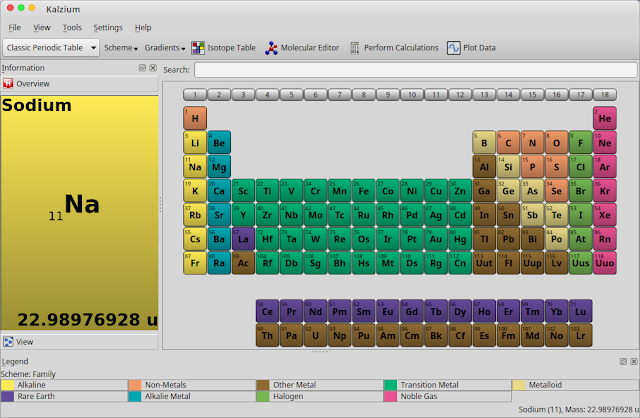640x418 pixels.
Task: Expand the Scheme dropdown
Action: [x=121, y=48]
